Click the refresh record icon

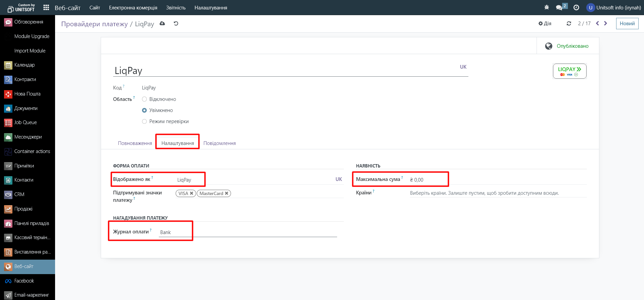coord(569,24)
